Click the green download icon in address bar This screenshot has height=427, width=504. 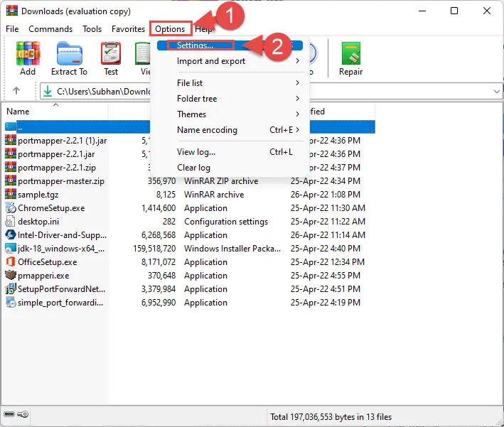point(48,91)
